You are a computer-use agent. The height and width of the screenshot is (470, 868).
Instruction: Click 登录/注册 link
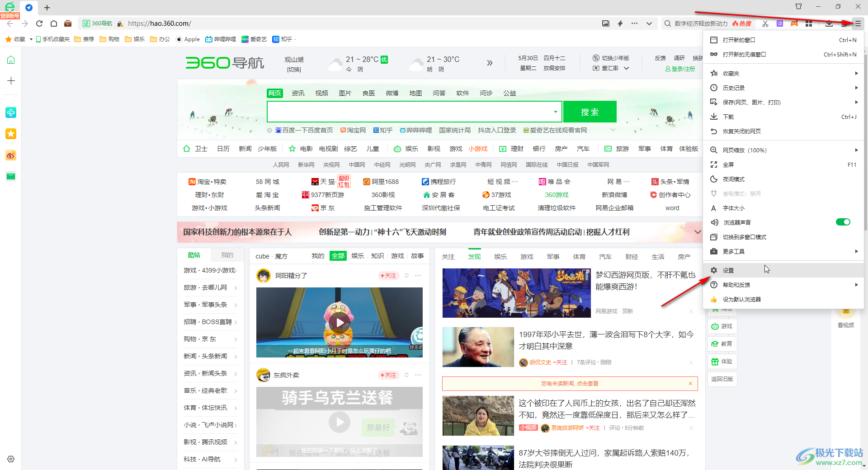(680, 69)
